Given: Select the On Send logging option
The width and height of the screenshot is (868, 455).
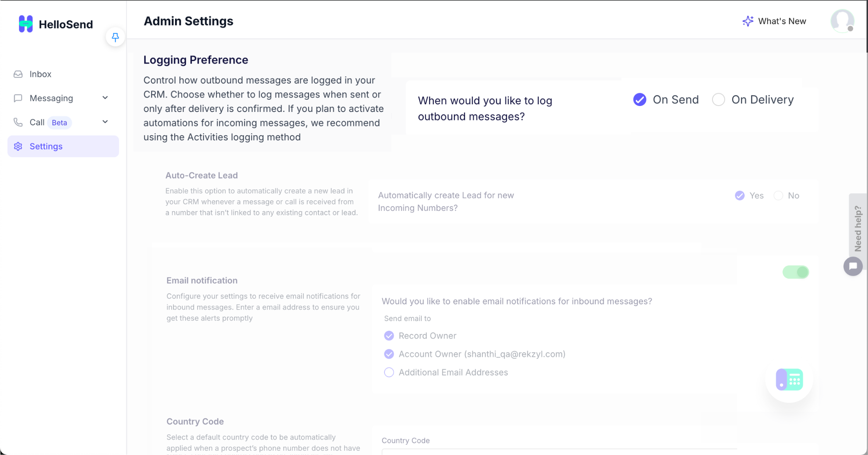Looking at the screenshot, I should click(640, 100).
